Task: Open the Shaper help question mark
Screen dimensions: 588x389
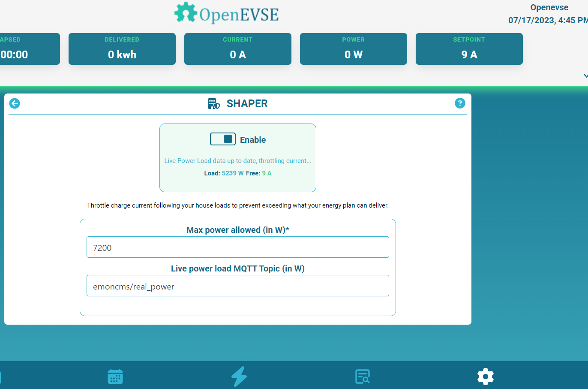Action: point(460,103)
